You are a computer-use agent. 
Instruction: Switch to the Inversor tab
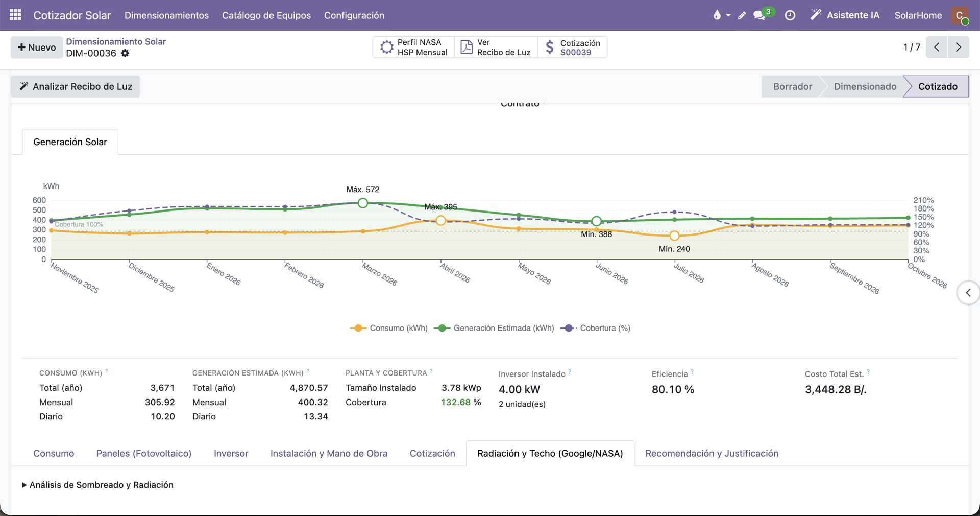(231, 453)
